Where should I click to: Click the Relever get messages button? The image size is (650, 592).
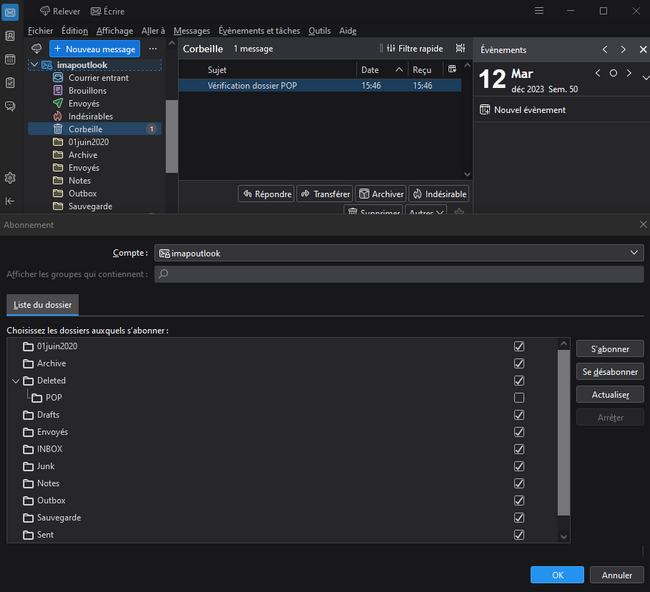pyautogui.click(x=60, y=11)
